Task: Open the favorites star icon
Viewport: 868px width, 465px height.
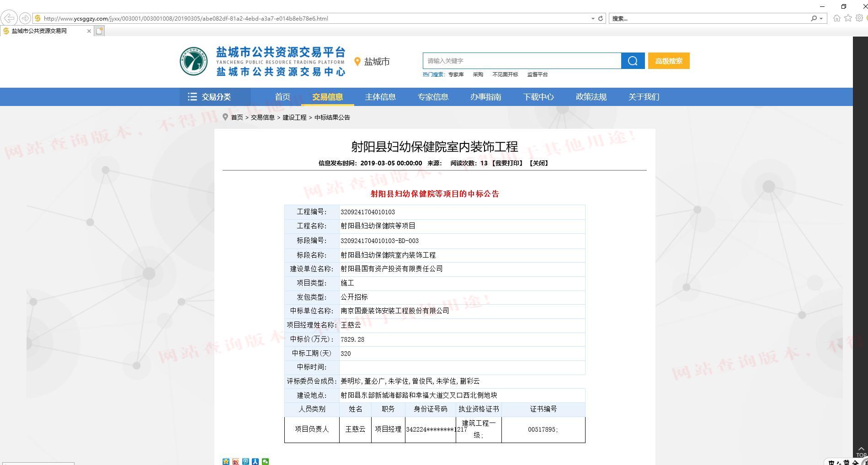Action: click(x=848, y=18)
